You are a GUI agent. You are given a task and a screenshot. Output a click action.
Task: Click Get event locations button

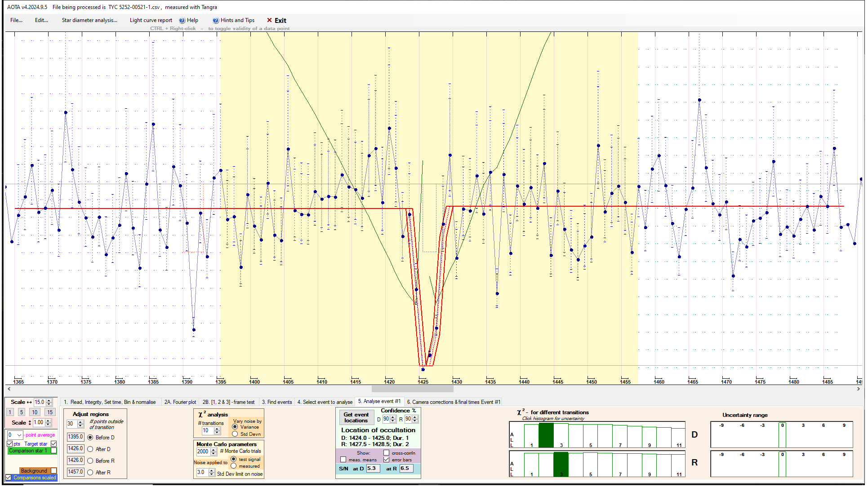tap(356, 418)
